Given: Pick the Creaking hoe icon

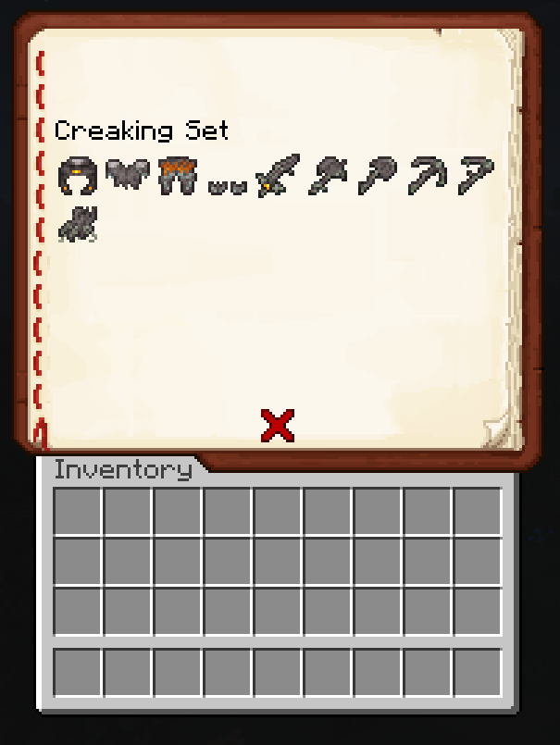Looking at the screenshot, I should click(x=477, y=175).
